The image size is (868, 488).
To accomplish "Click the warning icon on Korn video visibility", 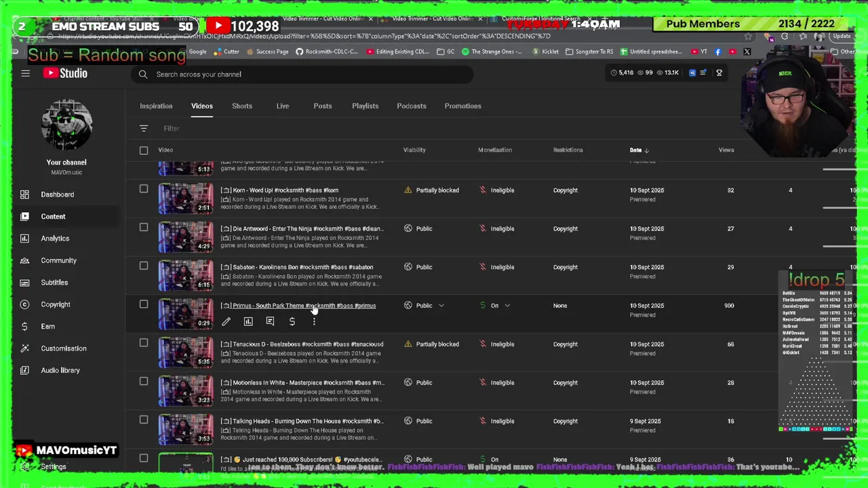I will [x=408, y=190].
